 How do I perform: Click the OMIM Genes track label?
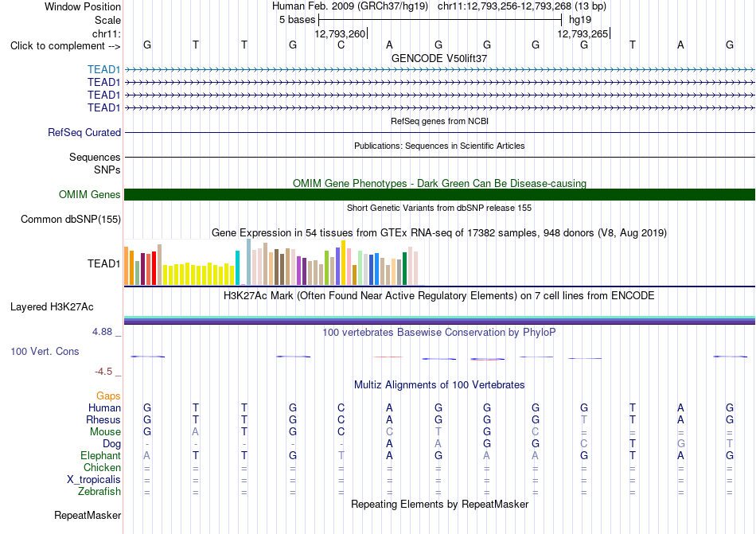point(89,194)
